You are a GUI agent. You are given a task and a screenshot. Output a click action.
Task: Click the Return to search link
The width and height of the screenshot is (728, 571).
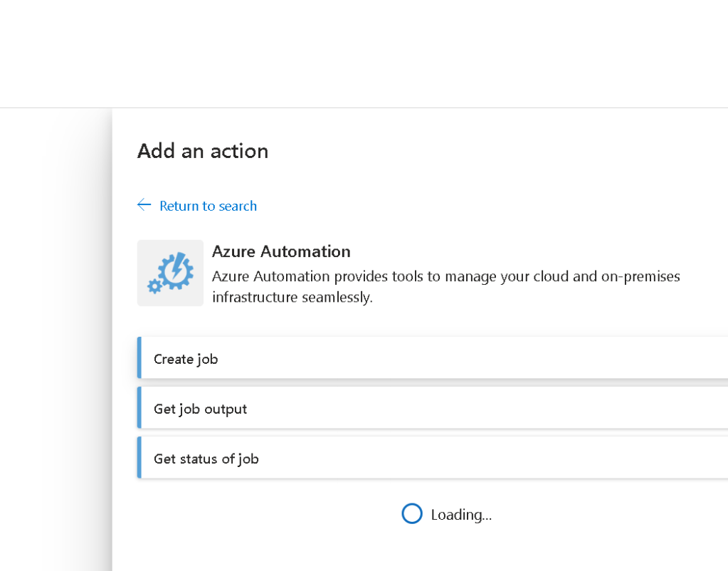pyautogui.click(x=208, y=206)
